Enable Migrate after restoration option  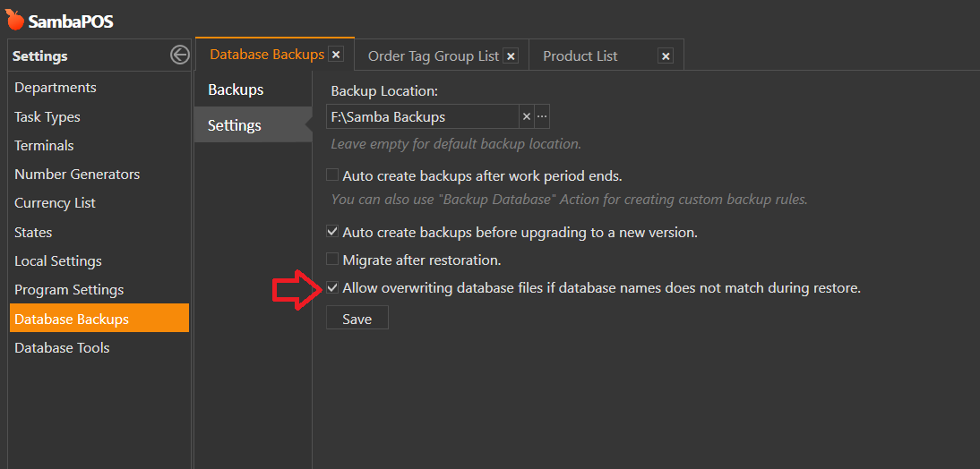(x=332, y=260)
